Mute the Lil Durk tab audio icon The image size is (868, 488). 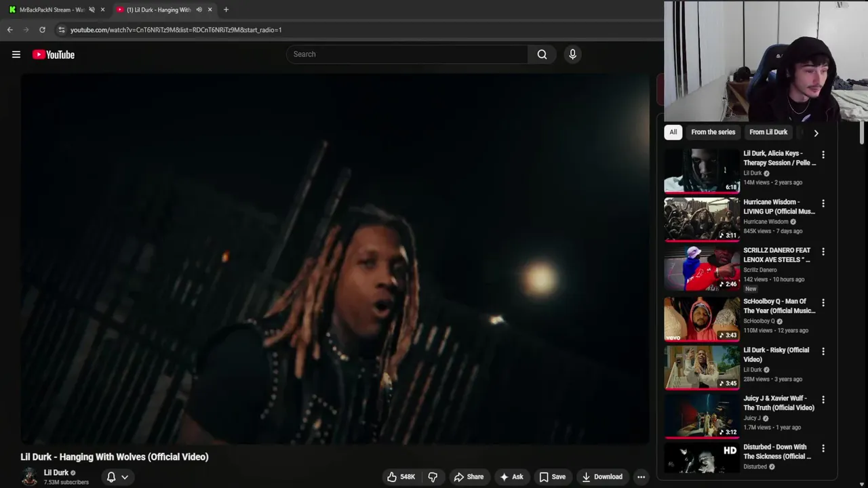point(199,9)
